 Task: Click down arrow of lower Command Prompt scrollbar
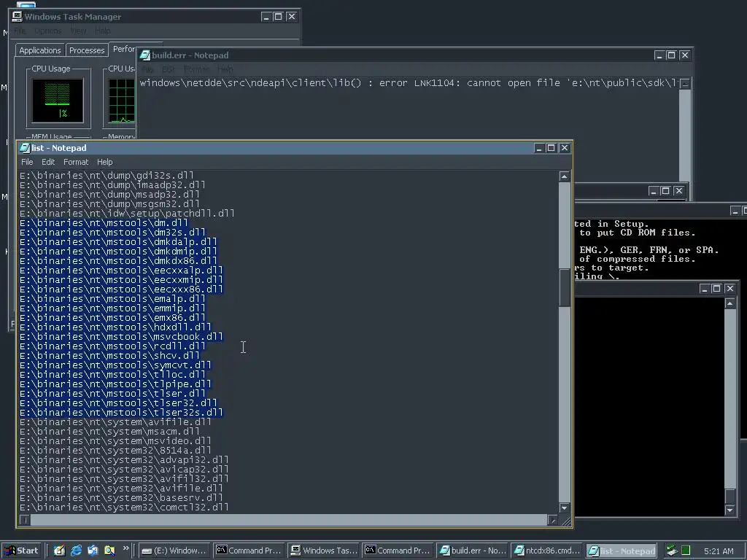729,510
